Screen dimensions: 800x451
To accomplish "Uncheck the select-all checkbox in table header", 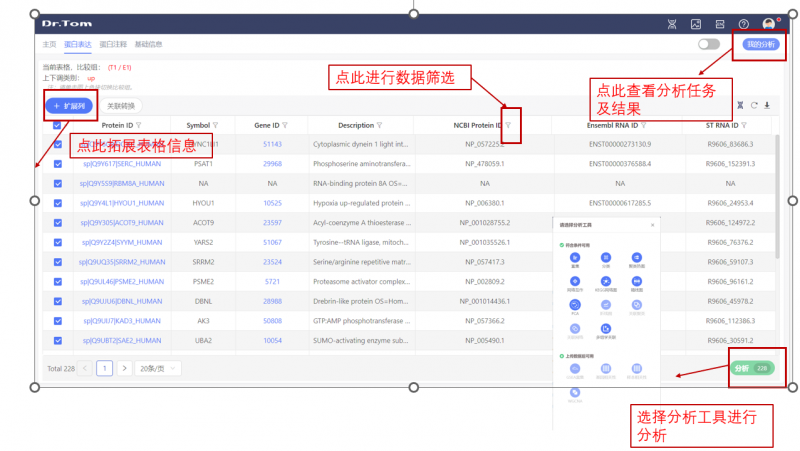I will tap(57, 126).
